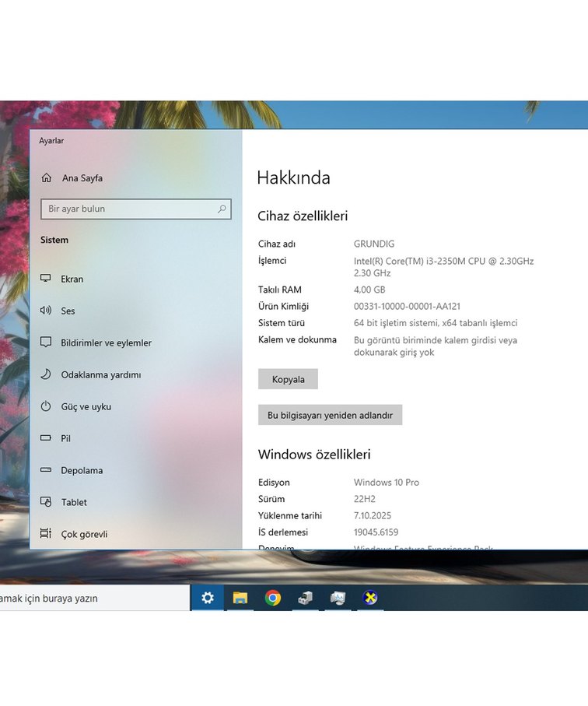Image resolution: width=588 pixels, height=706 pixels.
Task: Click the Depolama drive icon
Action: (x=45, y=469)
